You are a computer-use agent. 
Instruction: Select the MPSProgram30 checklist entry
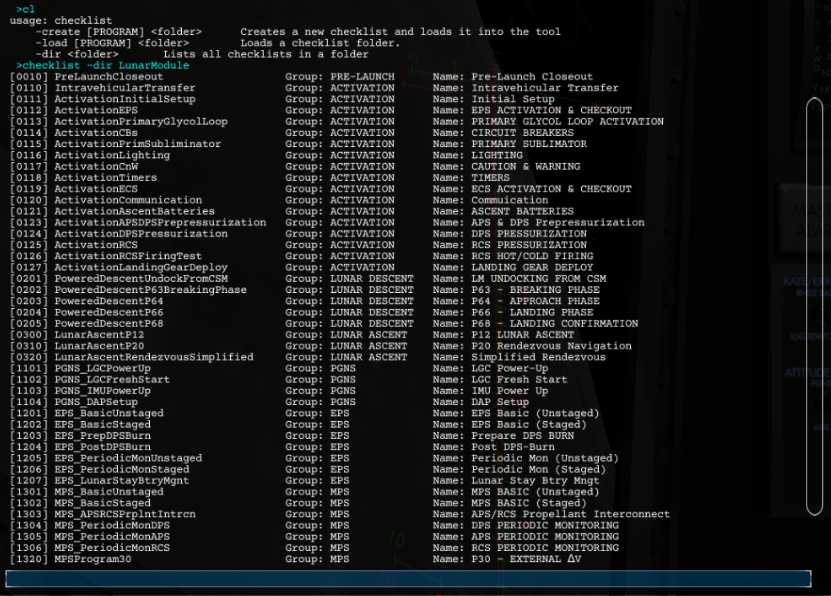(93, 559)
